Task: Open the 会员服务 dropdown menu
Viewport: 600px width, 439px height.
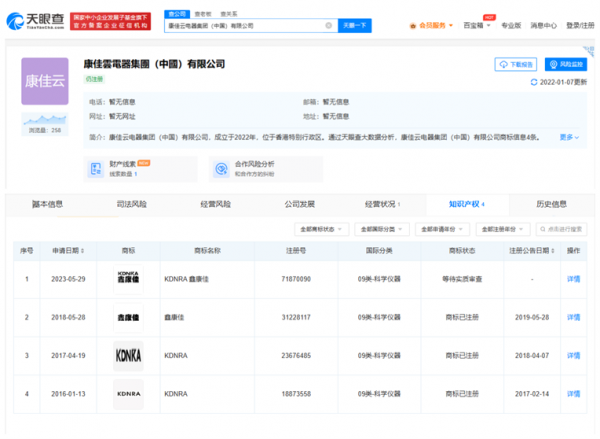Action: (431, 26)
